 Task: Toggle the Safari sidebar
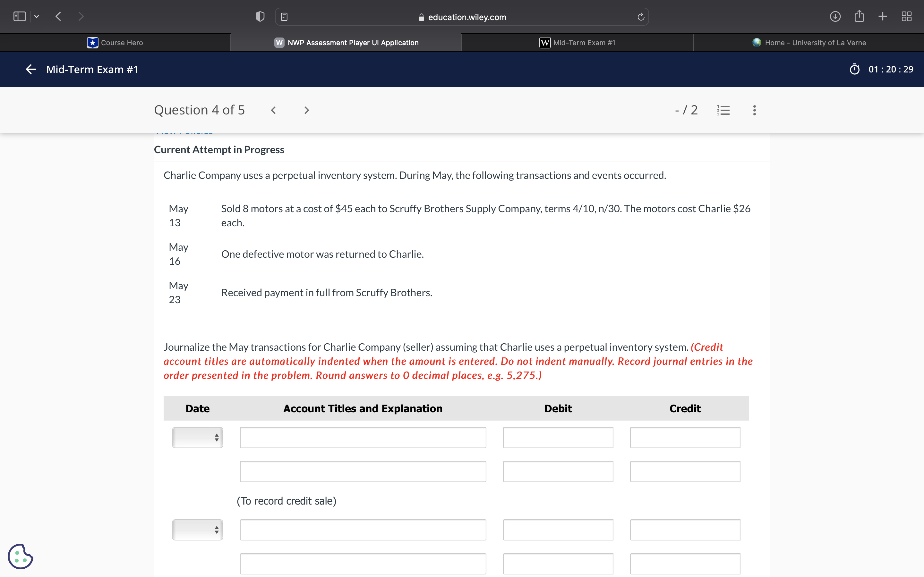click(20, 16)
